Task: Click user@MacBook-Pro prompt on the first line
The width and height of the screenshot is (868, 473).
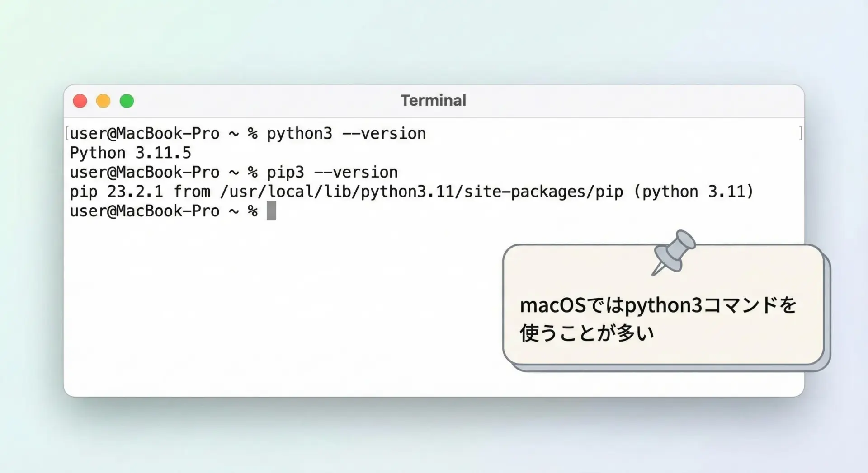Action: pos(145,134)
